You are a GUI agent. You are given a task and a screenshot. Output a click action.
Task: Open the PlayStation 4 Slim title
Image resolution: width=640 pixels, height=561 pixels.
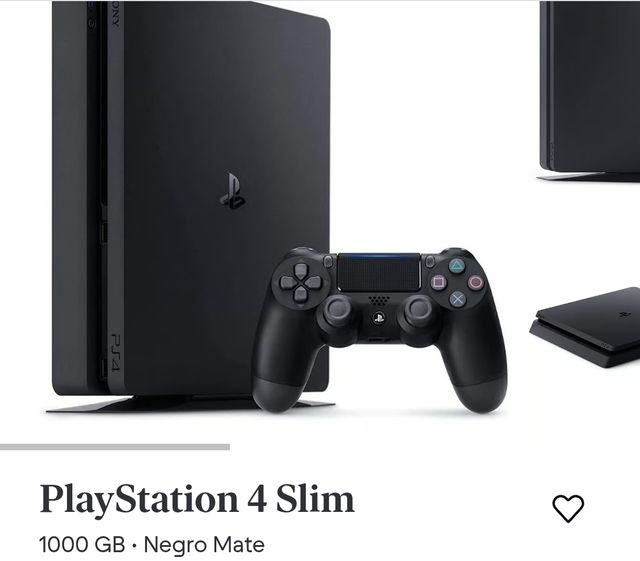pyautogui.click(x=197, y=499)
